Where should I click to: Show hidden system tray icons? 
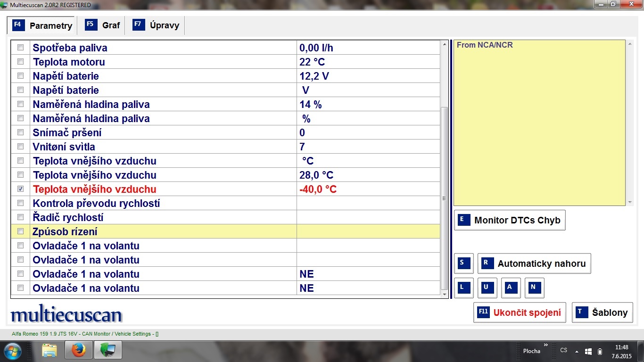[x=577, y=351]
